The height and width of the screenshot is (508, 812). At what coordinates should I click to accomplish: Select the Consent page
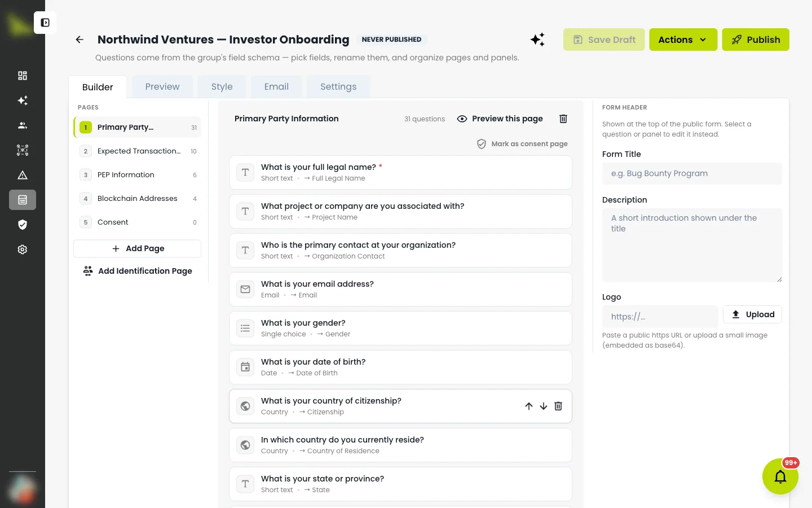[138, 222]
